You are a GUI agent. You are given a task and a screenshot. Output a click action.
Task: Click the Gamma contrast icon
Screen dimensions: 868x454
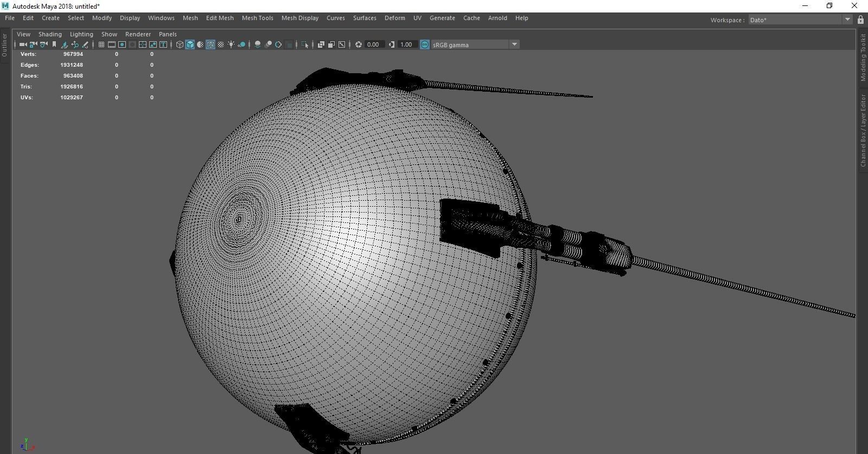(x=392, y=44)
